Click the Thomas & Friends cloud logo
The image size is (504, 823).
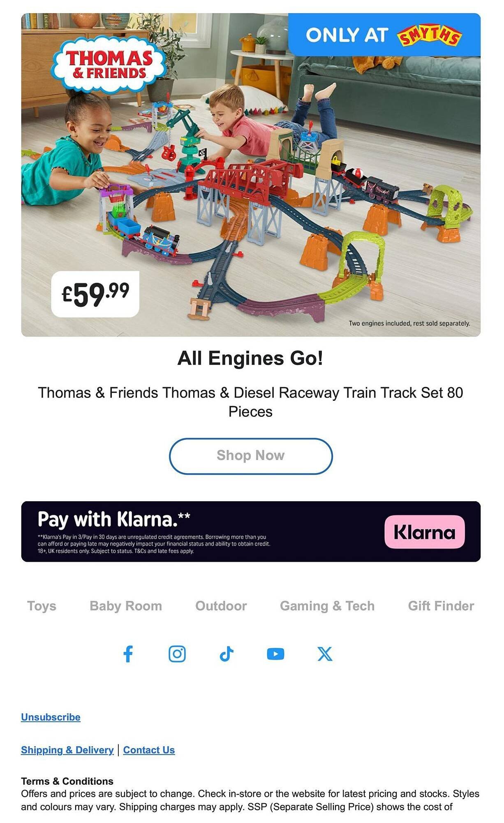(x=109, y=64)
